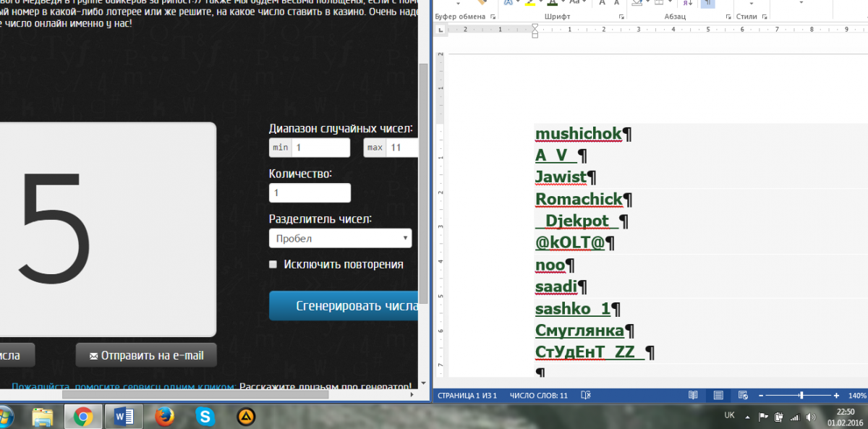Click the name mushichok in Word

tap(579, 134)
